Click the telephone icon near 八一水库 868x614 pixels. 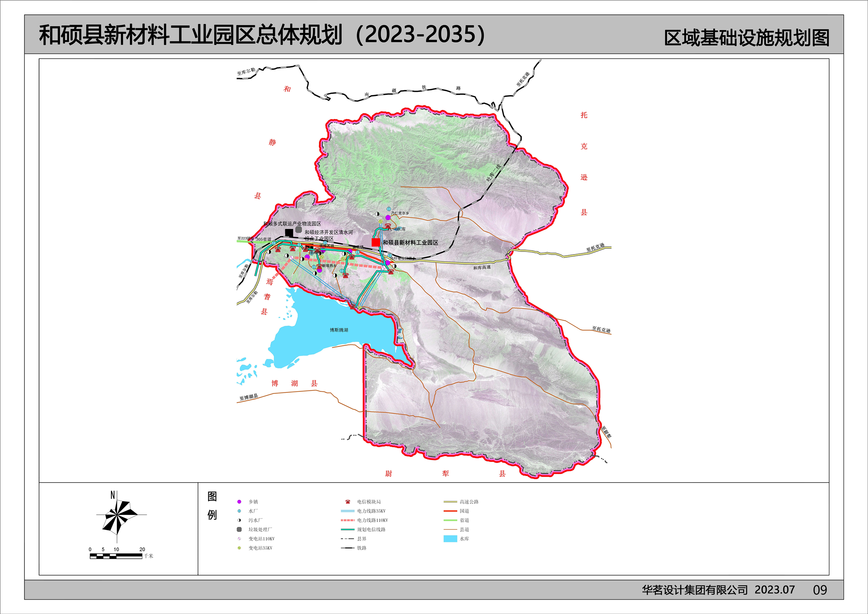(x=388, y=226)
